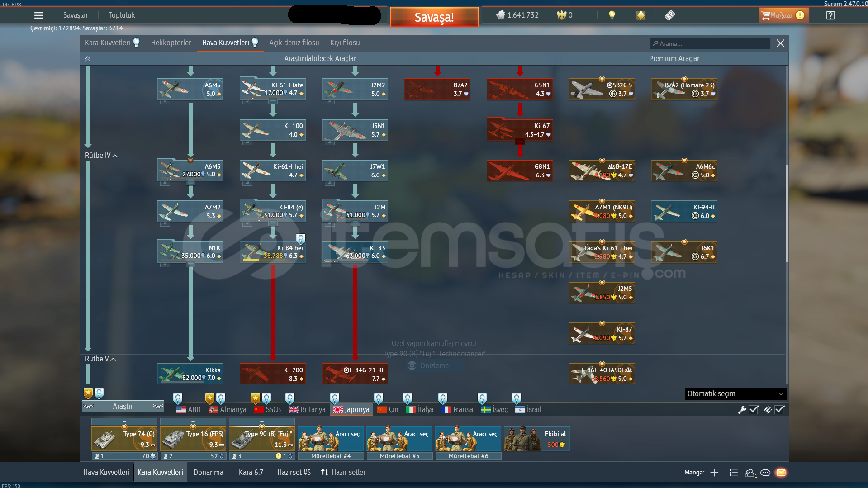This screenshot has height=488, width=868.
Task: Click the research tree vertical scrollbar
Action: coord(787,213)
